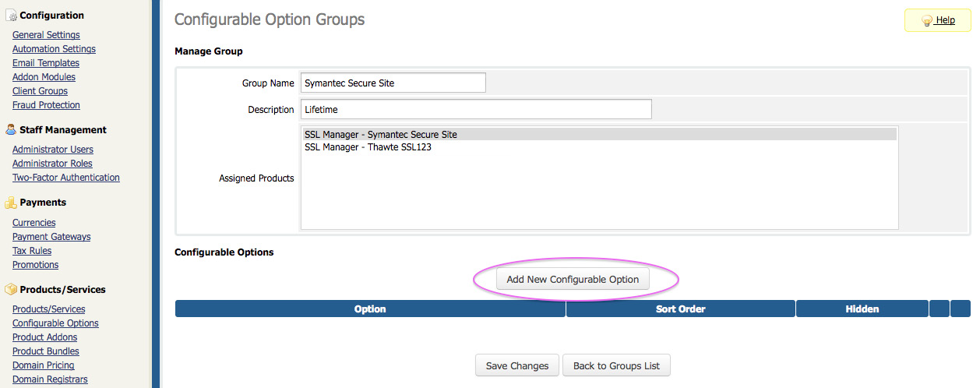The image size is (980, 388).
Task: Click the Staff Management section heading
Action: [x=63, y=130]
